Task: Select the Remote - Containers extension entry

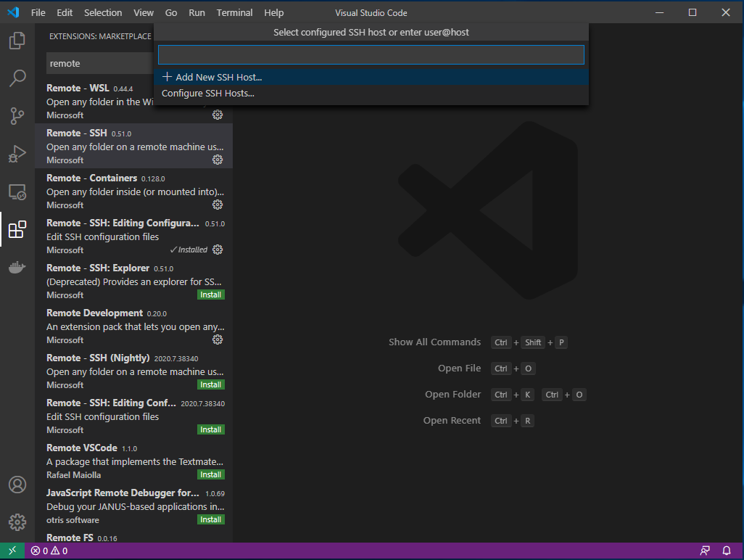Action: (134, 192)
